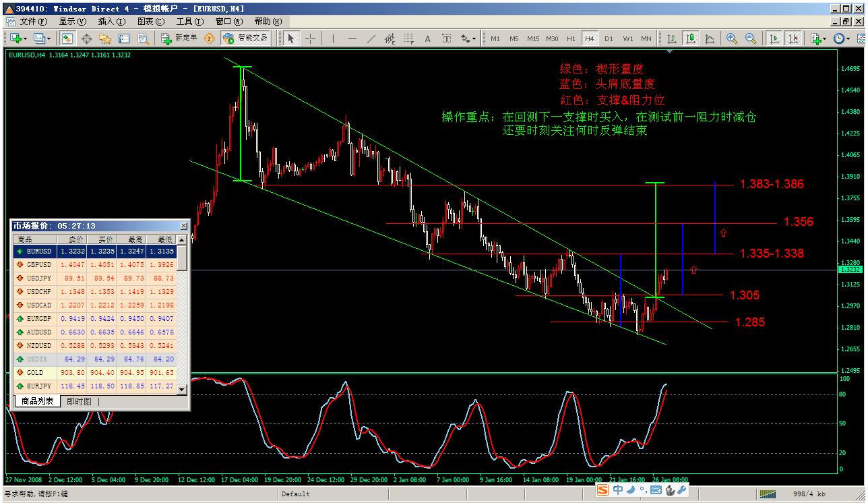Open the Strategy Tester icon
Viewport: 868px width, 503px height.
pos(144,38)
